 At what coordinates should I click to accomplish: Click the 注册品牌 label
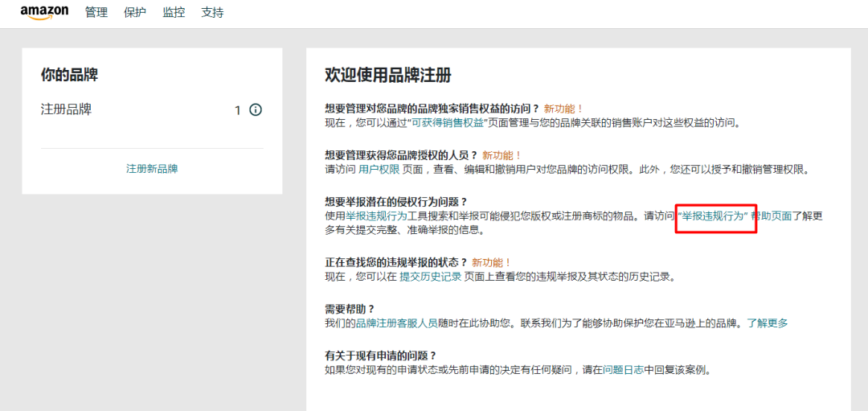point(67,109)
